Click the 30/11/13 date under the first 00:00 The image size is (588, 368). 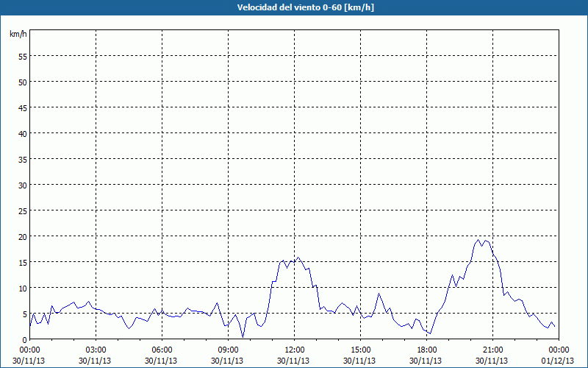pyautogui.click(x=29, y=361)
